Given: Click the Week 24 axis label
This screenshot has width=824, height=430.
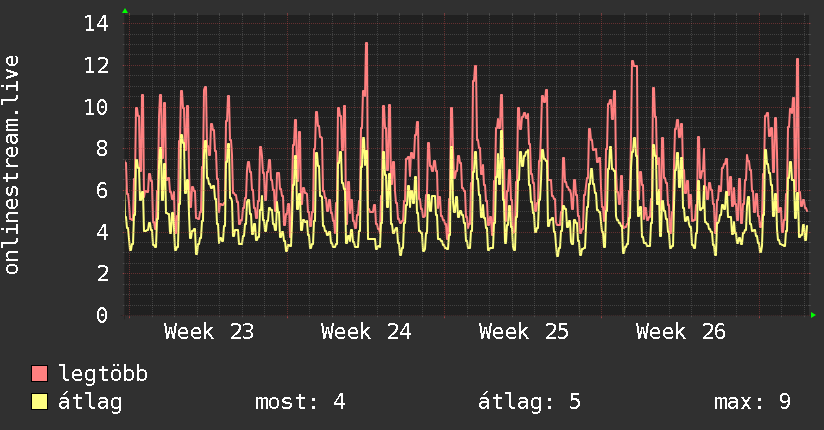Looking at the screenshot, I should coord(366,332).
